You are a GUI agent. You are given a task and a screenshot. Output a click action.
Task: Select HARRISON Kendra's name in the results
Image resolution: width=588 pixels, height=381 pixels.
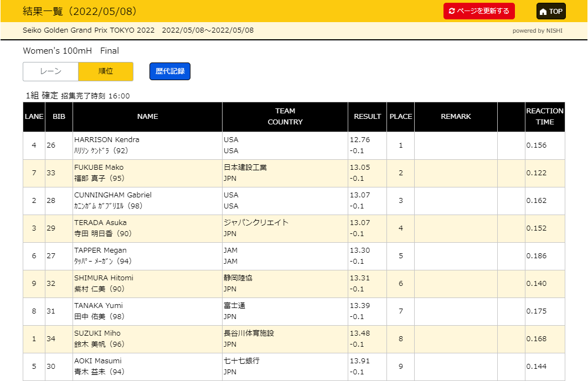107,140
